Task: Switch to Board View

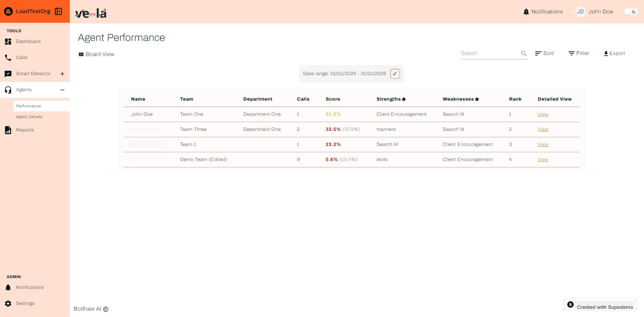Action: tap(96, 54)
